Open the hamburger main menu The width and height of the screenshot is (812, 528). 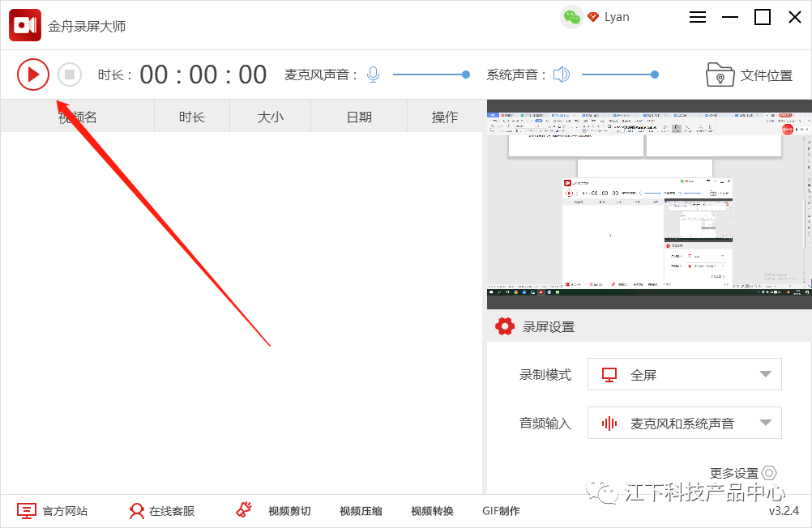(x=698, y=17)
